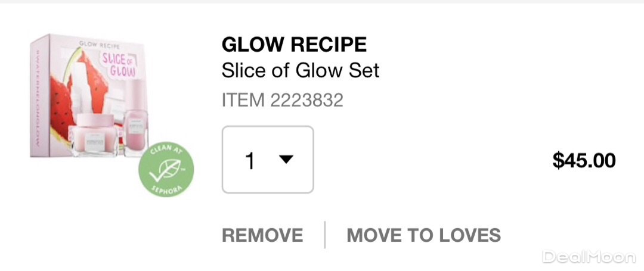Remove the Slice of Glow Set
644x271 pixels.
[x=262, y=235]
